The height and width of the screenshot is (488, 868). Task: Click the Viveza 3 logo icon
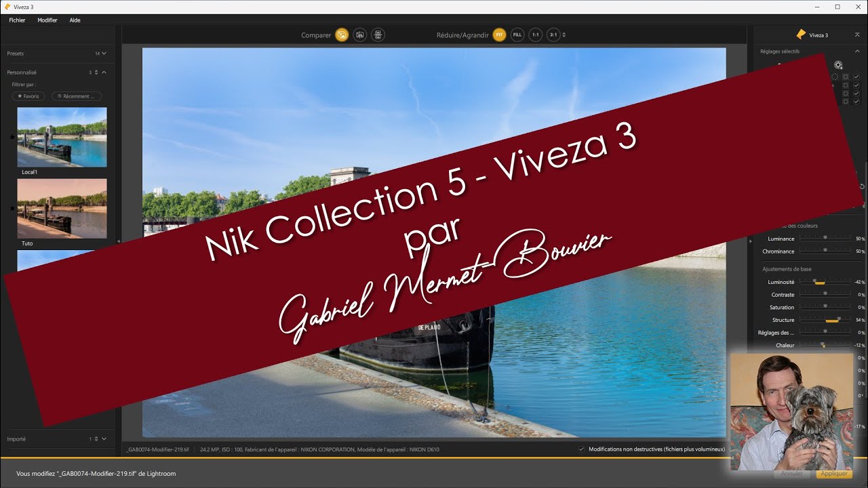click(801, 35)
